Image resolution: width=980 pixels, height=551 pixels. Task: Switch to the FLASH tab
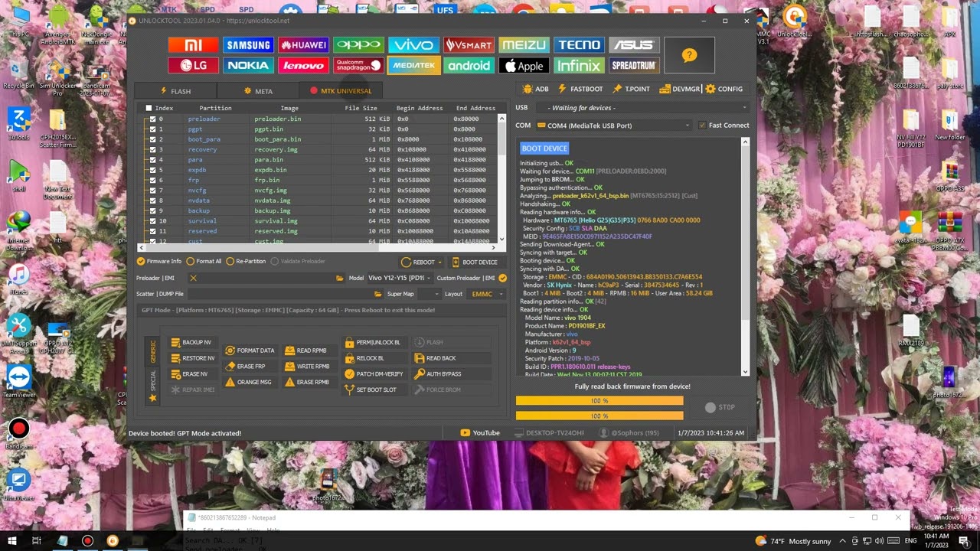point(175,91)
